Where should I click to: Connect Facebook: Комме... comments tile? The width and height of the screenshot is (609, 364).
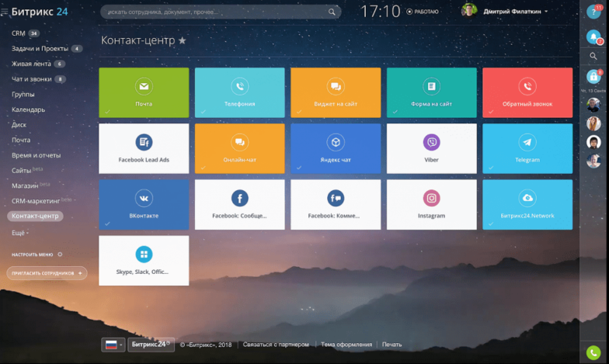(336, 205)
